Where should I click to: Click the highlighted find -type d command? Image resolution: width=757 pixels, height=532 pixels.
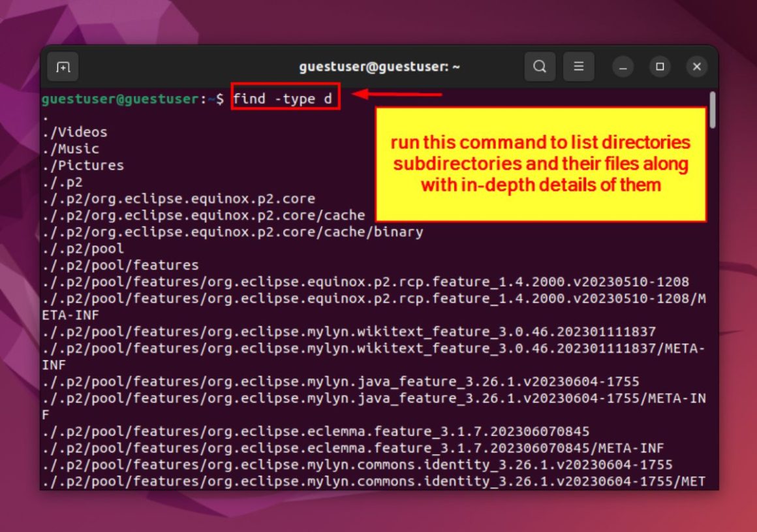pos(285,99)
